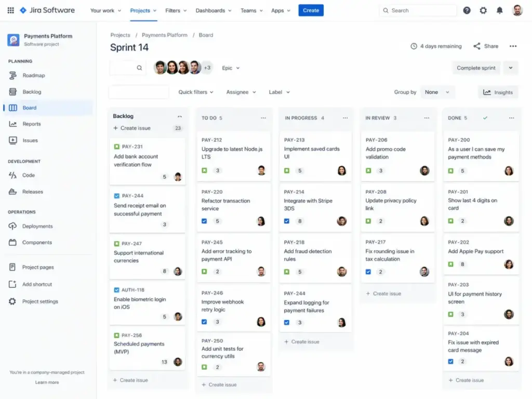Click the task checkbox icon on PAY-214

click(x=287, y=221)
